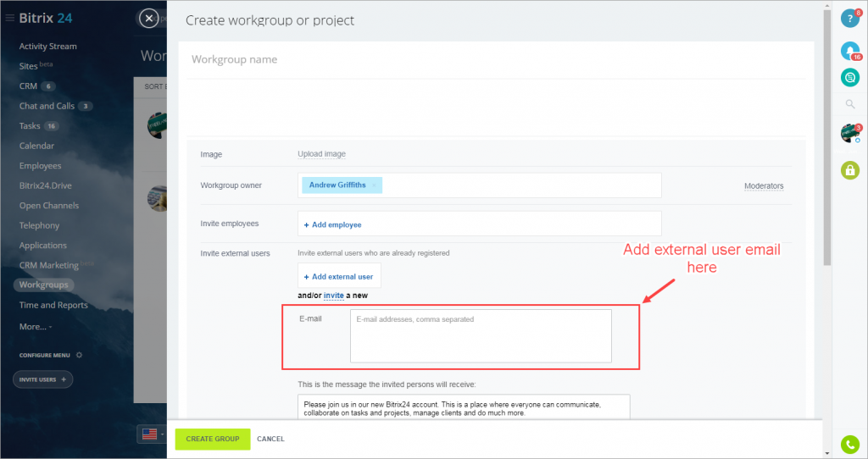Remove Andrew Griffiths from workgroup owner

pyautogui.click(x=374, y=185)
